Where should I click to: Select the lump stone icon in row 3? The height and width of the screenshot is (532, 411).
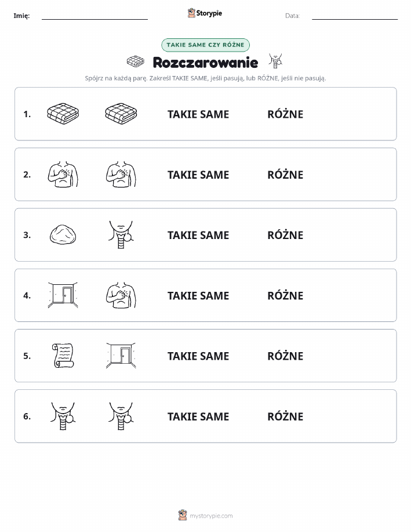[x=63, y=234]
